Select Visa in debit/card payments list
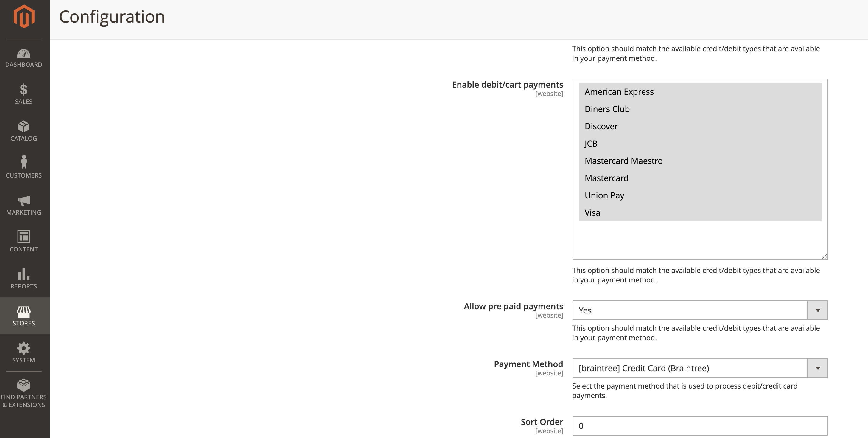 pyautogui.click(x=592, y=212)
